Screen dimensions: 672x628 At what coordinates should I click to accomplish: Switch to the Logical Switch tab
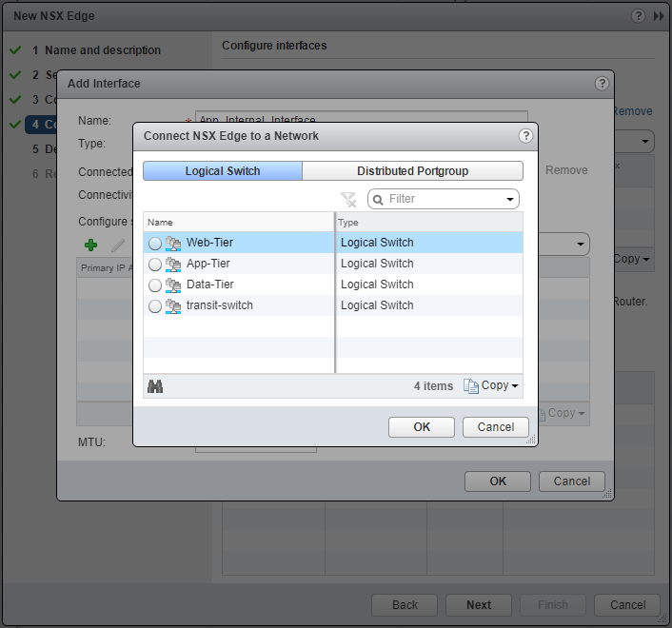pyautogui.click(x=223, y=171)
